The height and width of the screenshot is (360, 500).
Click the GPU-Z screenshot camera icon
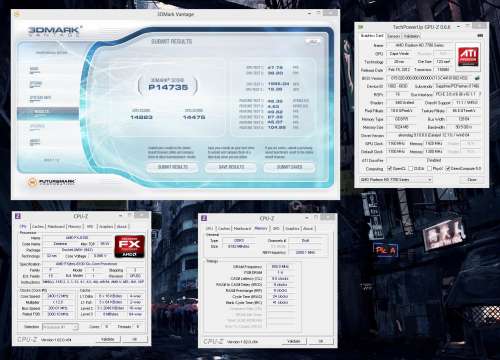pyautogui.click(x=480, y=36)
